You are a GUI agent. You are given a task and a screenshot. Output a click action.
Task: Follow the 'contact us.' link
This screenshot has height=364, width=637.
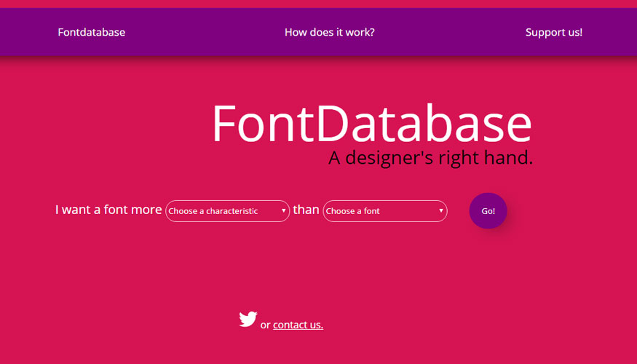pyautogui.click(x=298, y=325)
